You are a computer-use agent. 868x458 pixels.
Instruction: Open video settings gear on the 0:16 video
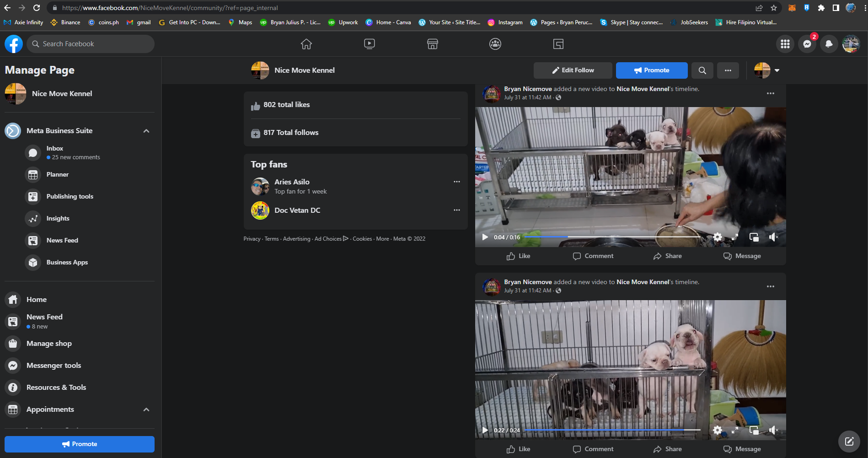[718, 237]
